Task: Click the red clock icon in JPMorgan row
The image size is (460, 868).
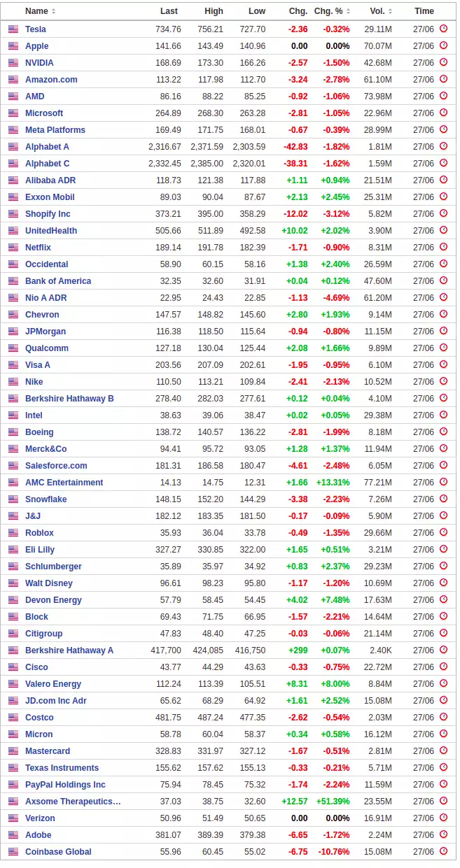Action: coord(443,331)
